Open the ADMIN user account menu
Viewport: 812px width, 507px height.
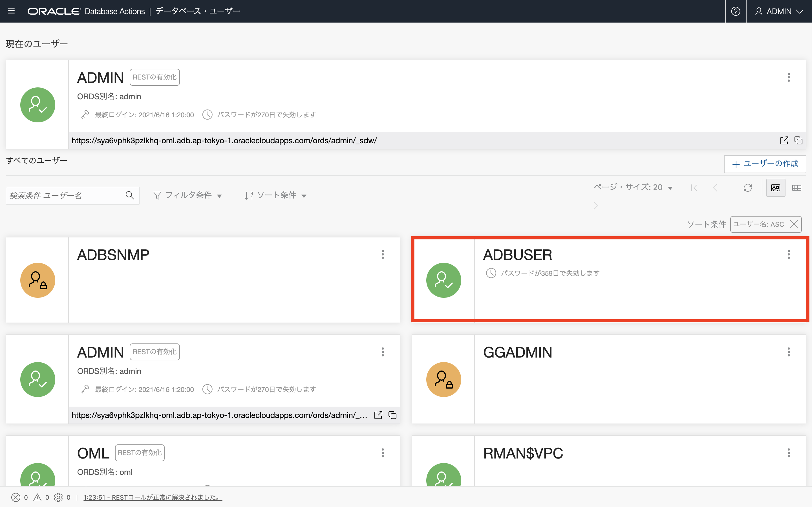pos(779,11)
